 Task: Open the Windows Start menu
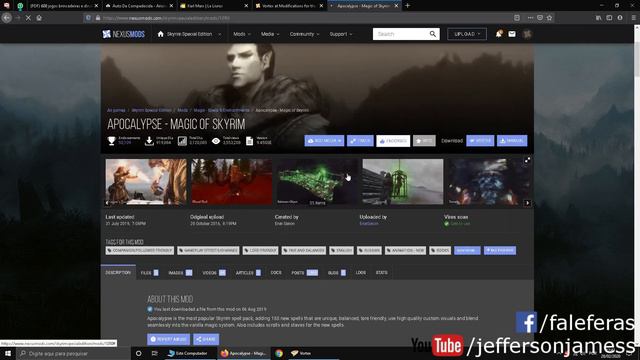[8, 353]
